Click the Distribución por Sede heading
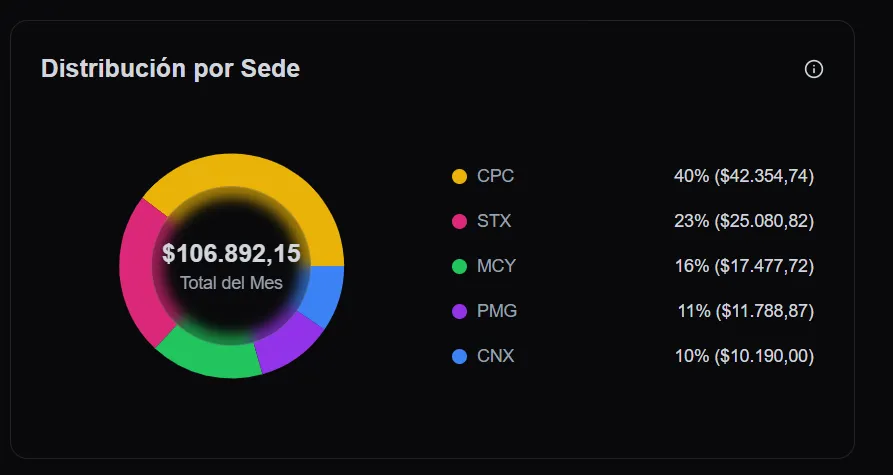This screenshot has width=893, height=475. (x=170, y=69)
